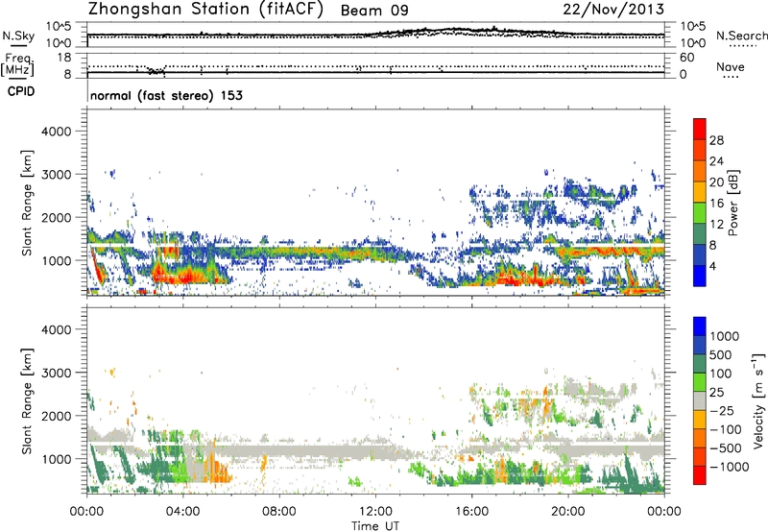Click the date '22/Nov/2013'
Viewport: 768px width, 532px height.
click(613, 9)
